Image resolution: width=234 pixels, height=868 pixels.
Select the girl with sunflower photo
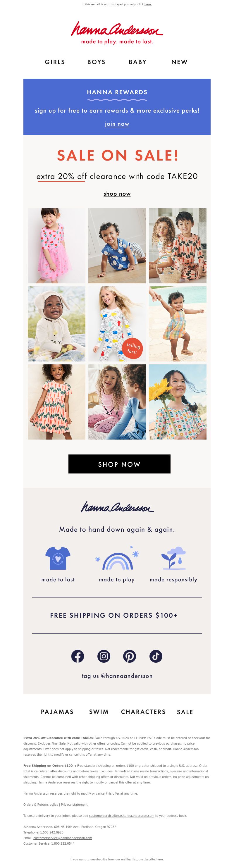click(178, 402)
